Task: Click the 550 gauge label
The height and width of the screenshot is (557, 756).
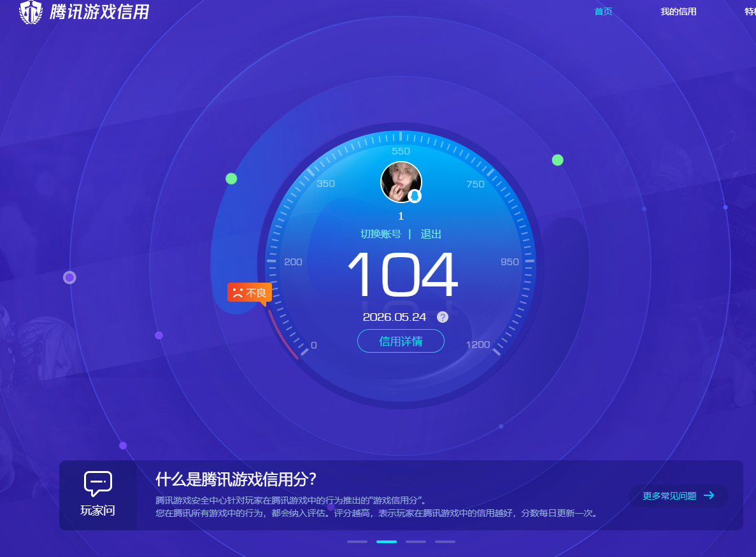Action: click(401, 152)
